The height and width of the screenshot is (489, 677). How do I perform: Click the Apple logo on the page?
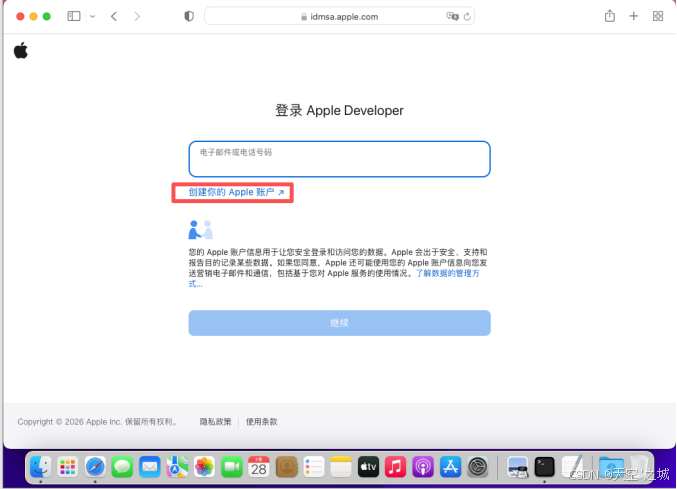click(21, 50)
